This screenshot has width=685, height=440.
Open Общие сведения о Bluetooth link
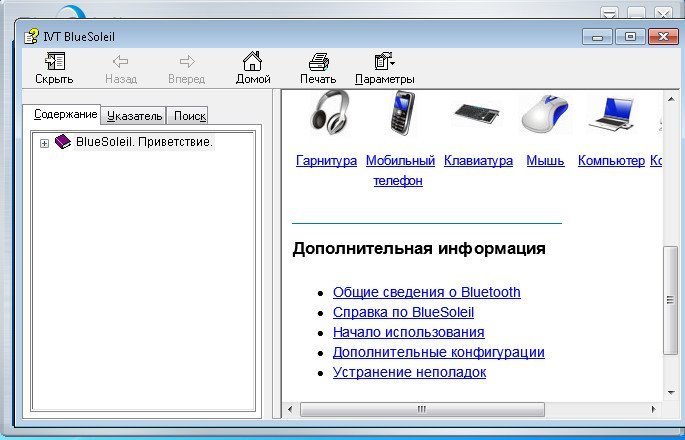point(426,292)
